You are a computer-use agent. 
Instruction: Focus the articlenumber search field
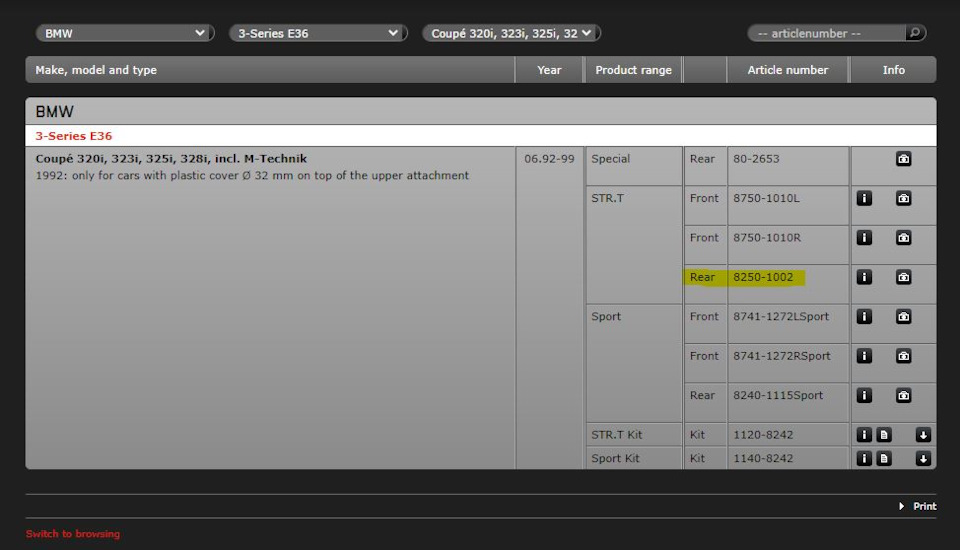[827, 33]
